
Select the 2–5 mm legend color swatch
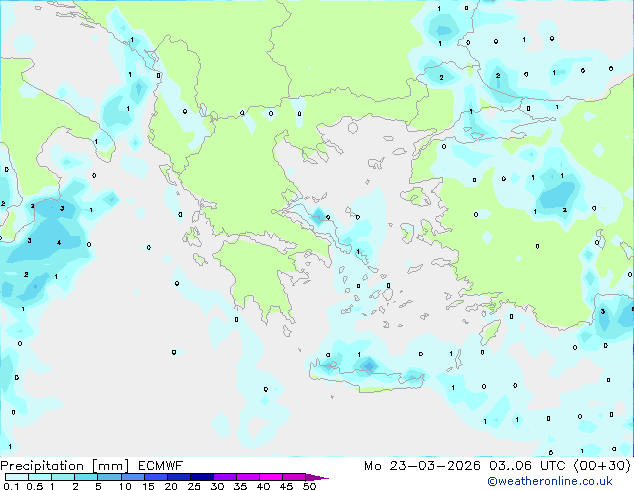[x=86, y=477]
